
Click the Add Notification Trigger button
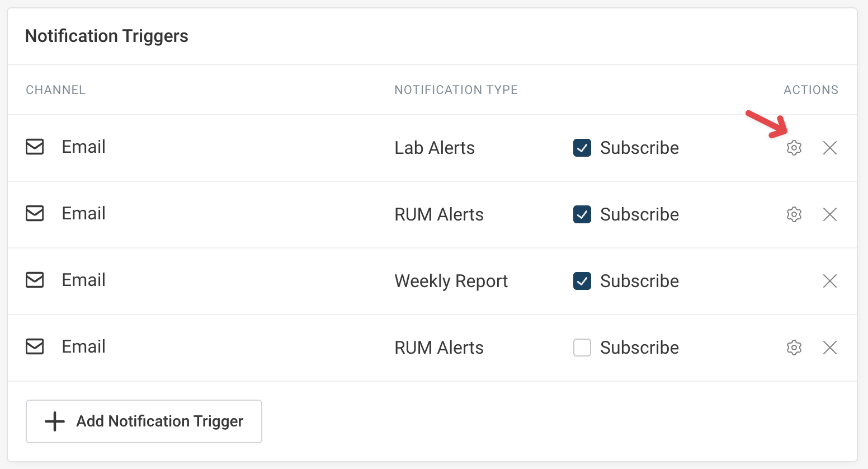click(x=144, y=421)
